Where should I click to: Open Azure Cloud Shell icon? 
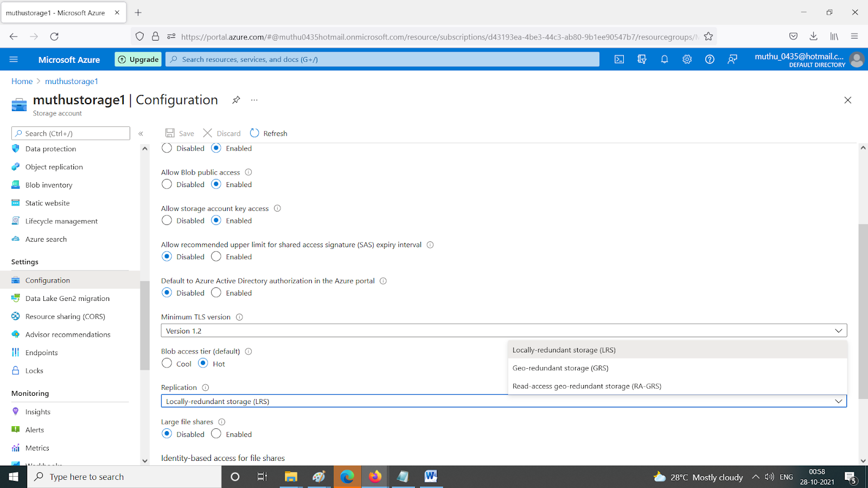click(x=619, y=60)
